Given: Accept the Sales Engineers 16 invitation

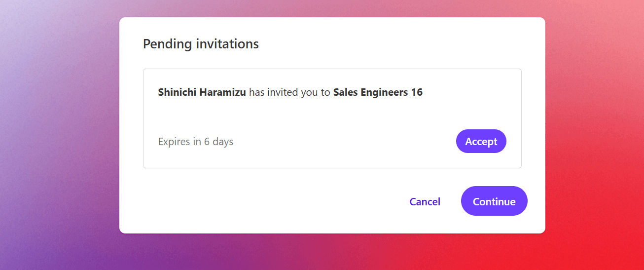Looking at the screenshot, I should (x=481, y=142).
